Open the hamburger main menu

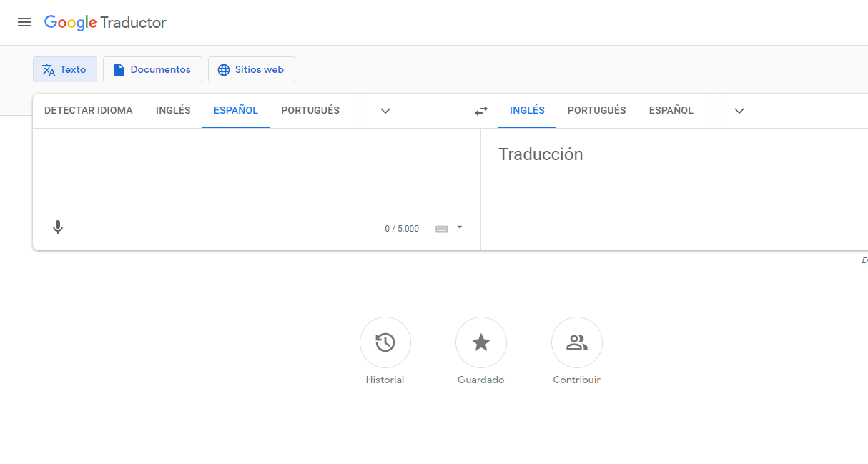point(24,22)
